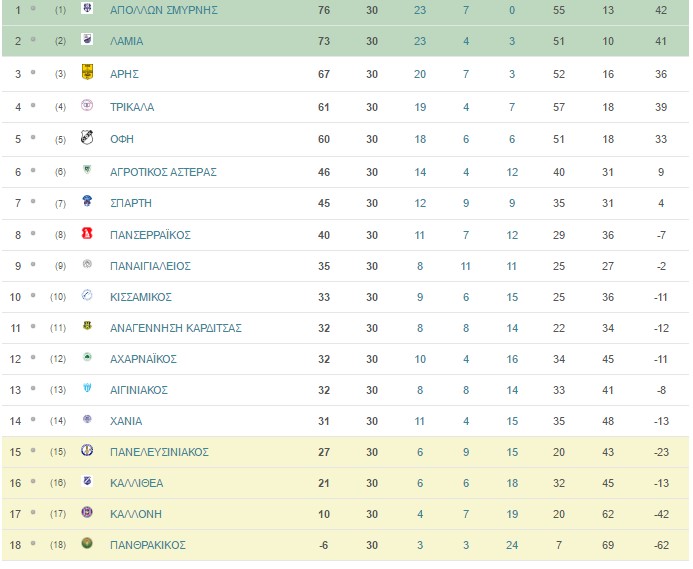Click the ΑΠΟΛΛΩΝ ΣΜΥΡΝΗΣ club crest

coord(87,8)
